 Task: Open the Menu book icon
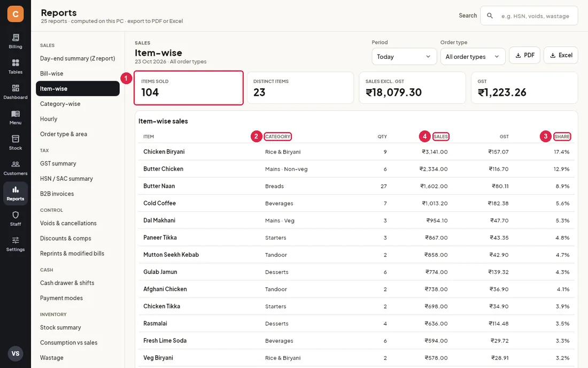click(16, 118)
